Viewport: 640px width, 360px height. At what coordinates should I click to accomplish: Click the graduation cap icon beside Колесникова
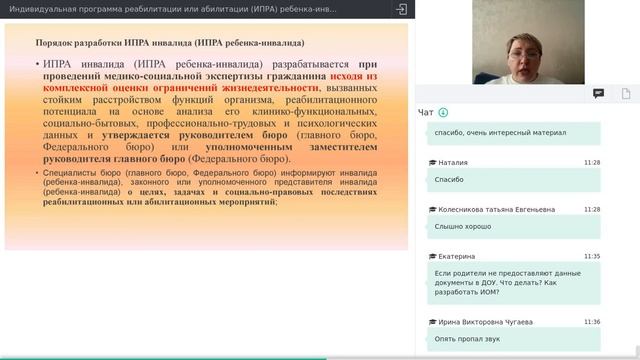(x=433, y=209)
